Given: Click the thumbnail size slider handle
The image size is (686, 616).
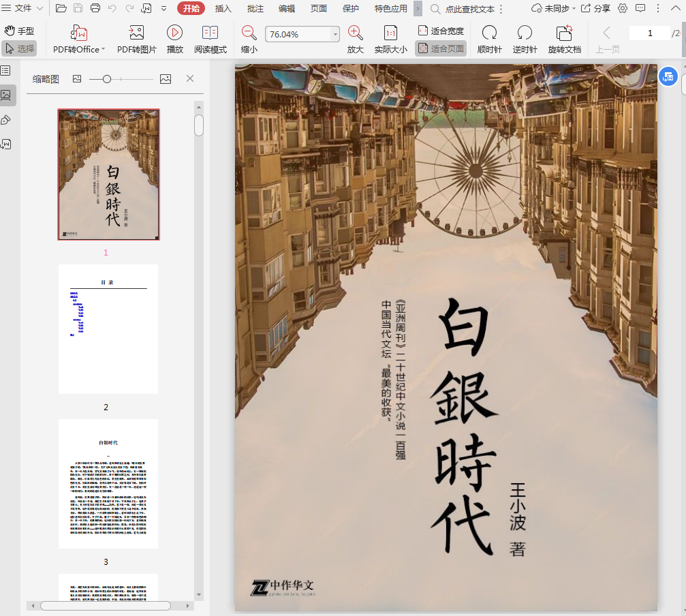Looking at the screenshot, I should [107, 79].
